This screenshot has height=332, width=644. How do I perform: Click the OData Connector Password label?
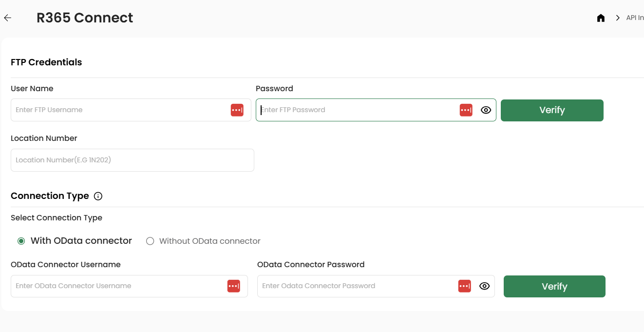click(311, 265)
